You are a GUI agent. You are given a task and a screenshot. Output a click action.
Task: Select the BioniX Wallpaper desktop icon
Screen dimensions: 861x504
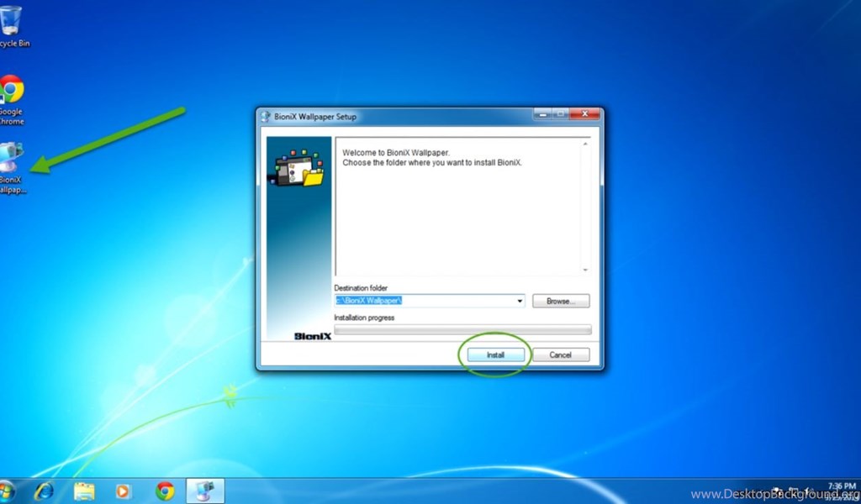(12, 168)
